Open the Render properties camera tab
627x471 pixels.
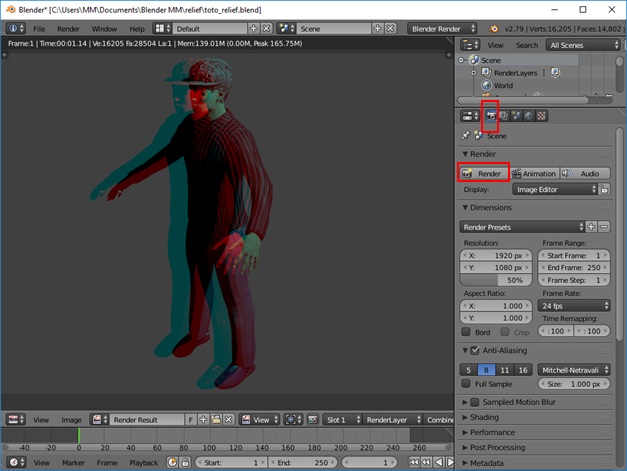click(490, 116)
